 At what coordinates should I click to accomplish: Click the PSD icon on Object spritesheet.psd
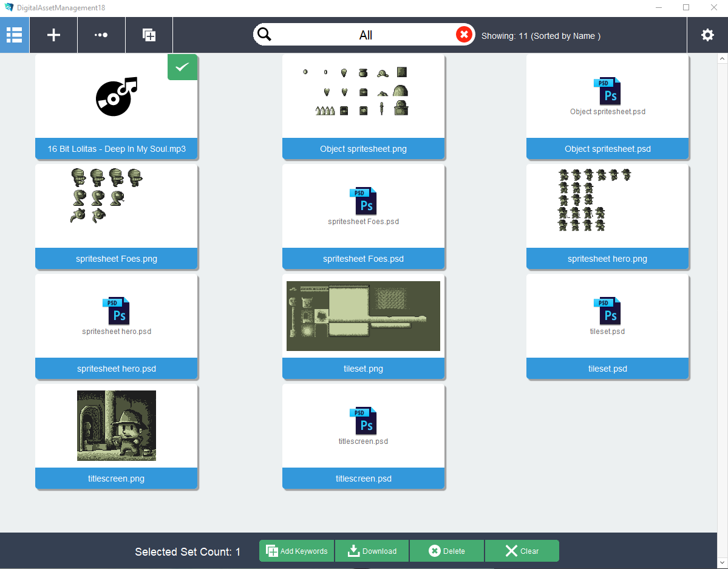tap(607, 91)
